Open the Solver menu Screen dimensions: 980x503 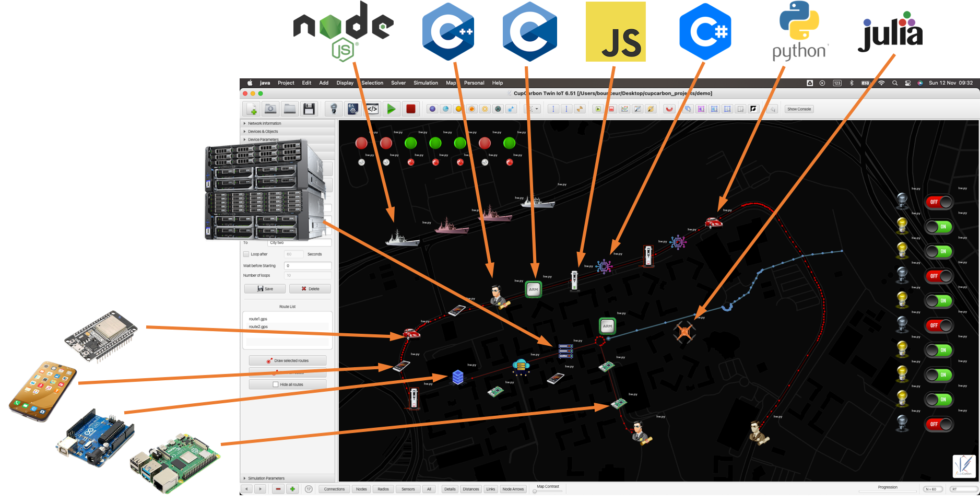pyautogui.click(x=398, y=83)
